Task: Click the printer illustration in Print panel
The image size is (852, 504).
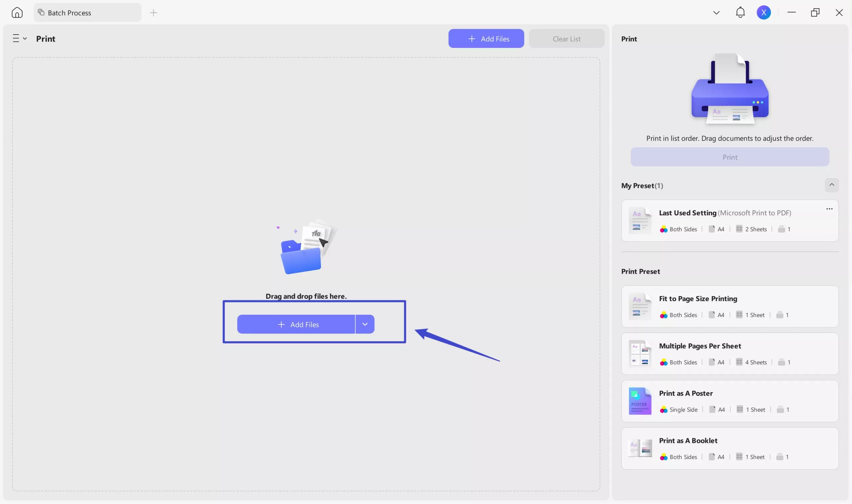Action: pyautogui.click(x=730, y=88)
